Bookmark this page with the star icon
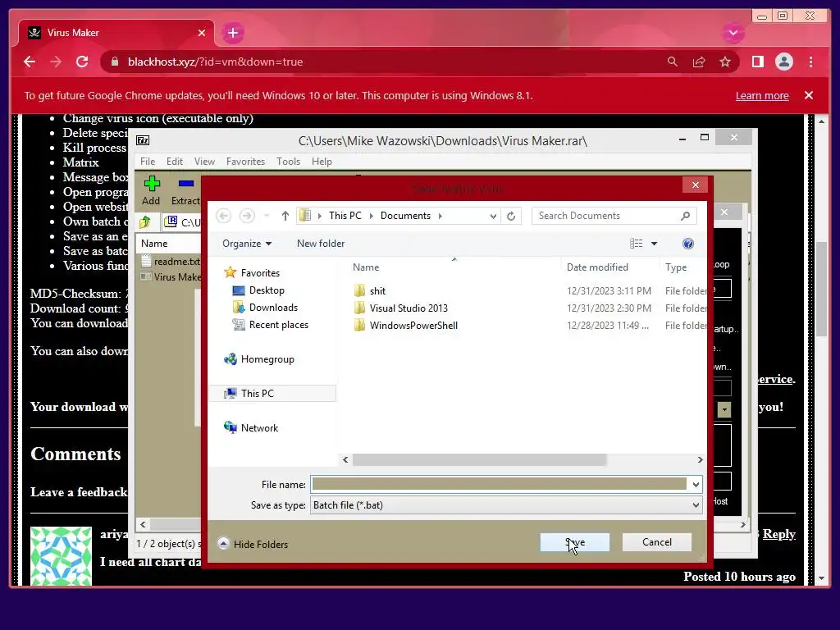This screenshot has height=630, width=840. 725,62
